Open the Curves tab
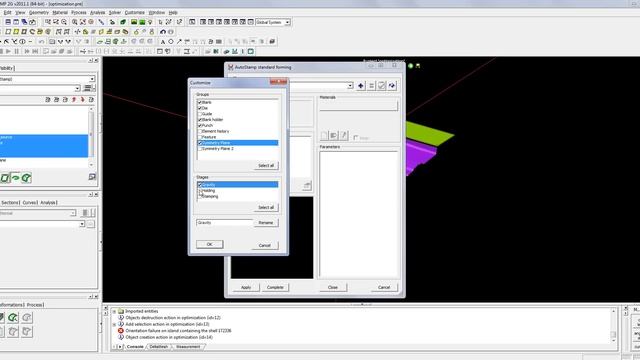 coord(29,202)
